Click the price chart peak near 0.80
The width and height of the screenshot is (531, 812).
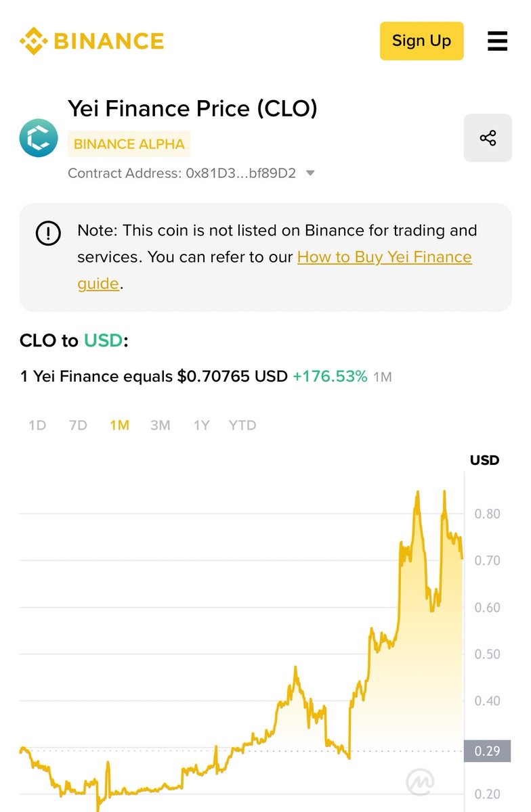(x=417, y=495)
